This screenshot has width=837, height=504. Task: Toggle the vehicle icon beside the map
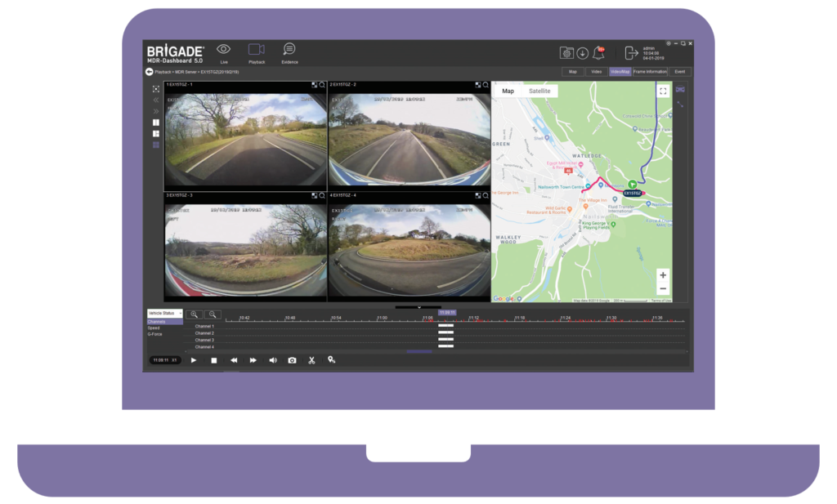coord(680,90)
